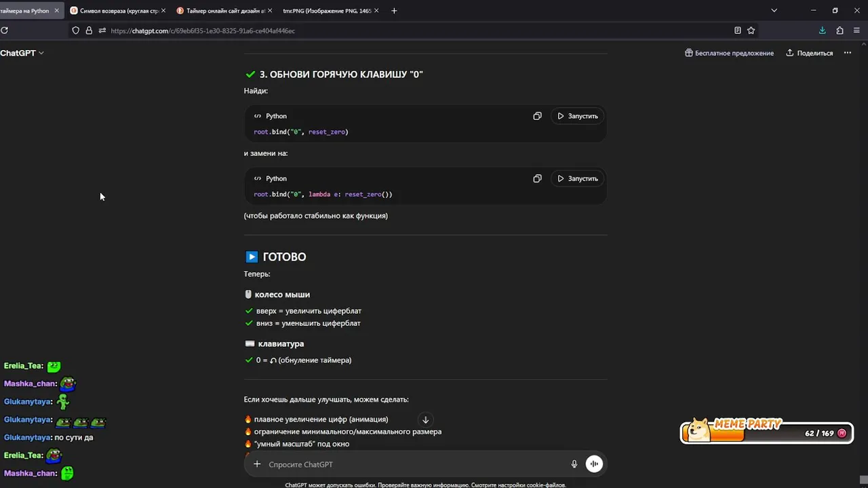
Task: Click the "Поделиться" share button
Action: coord(809,53)
